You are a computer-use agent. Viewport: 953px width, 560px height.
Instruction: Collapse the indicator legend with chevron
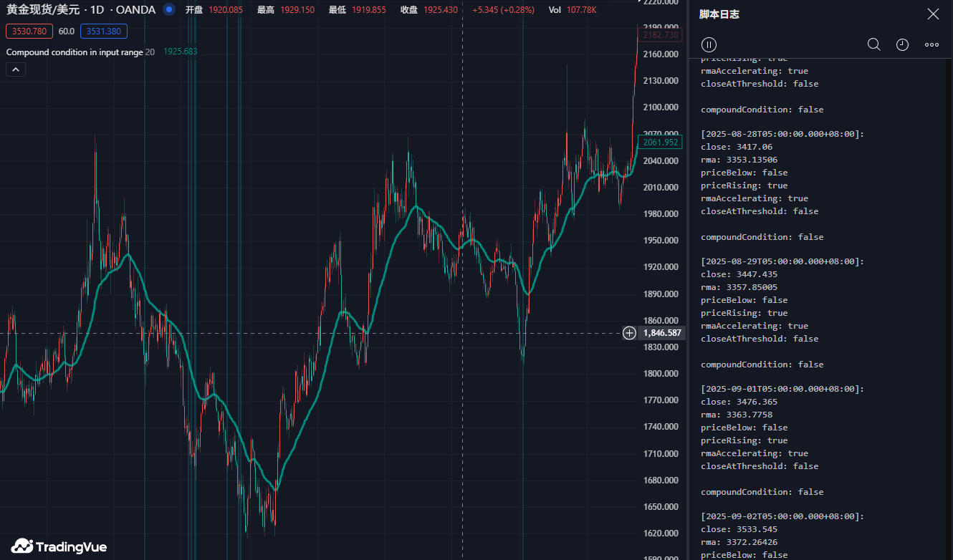point(16,69)
